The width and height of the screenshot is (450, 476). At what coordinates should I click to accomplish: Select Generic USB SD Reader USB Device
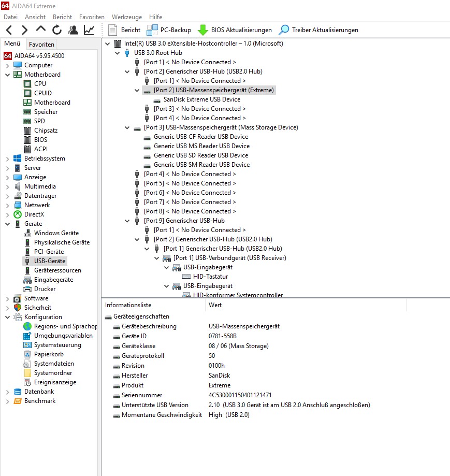tap(201, 155)
